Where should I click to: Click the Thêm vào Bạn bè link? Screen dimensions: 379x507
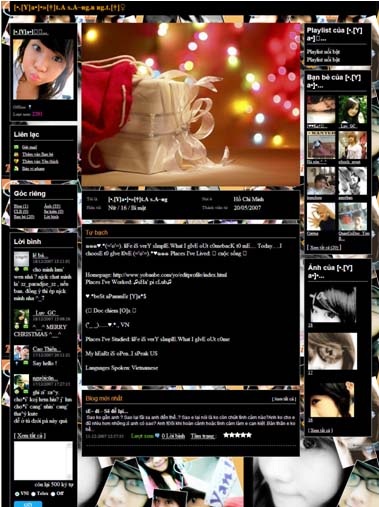tap(38, 154)
